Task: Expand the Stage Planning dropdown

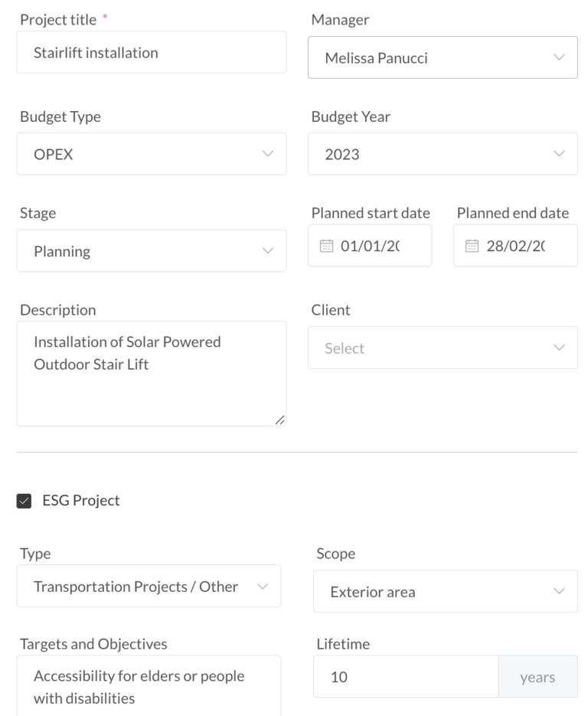Action: tap(266, 251)
